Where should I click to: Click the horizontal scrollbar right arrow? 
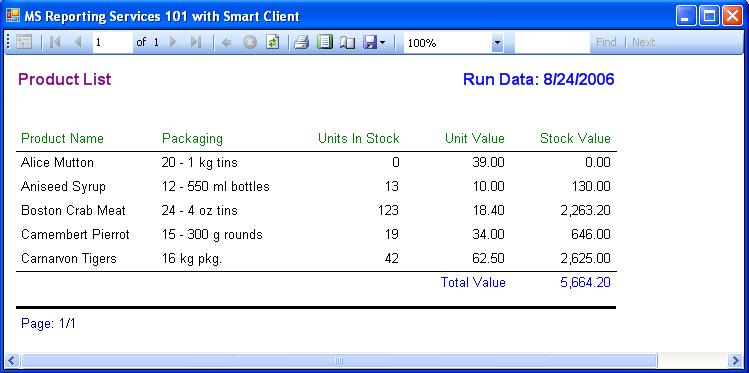click(x=736, y=360)
